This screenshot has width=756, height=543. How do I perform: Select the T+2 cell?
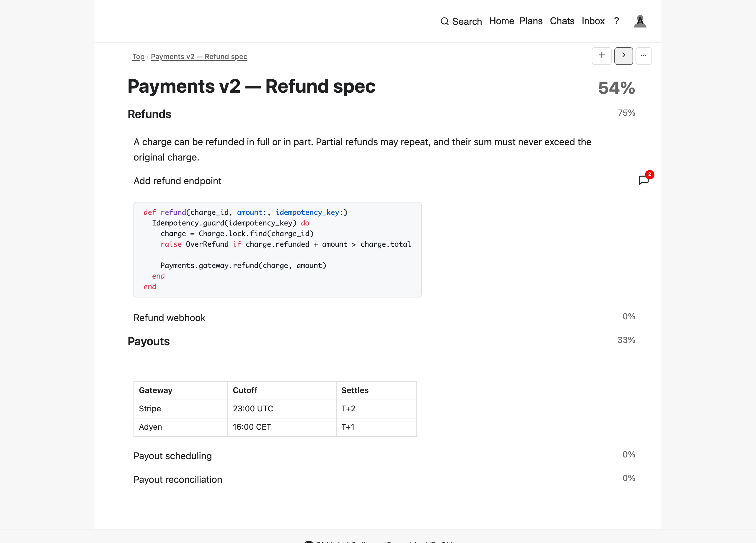pos(376,409)
